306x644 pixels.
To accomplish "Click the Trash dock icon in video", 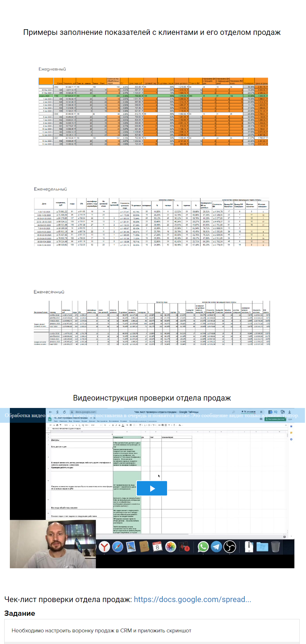I will pos(275,547).
